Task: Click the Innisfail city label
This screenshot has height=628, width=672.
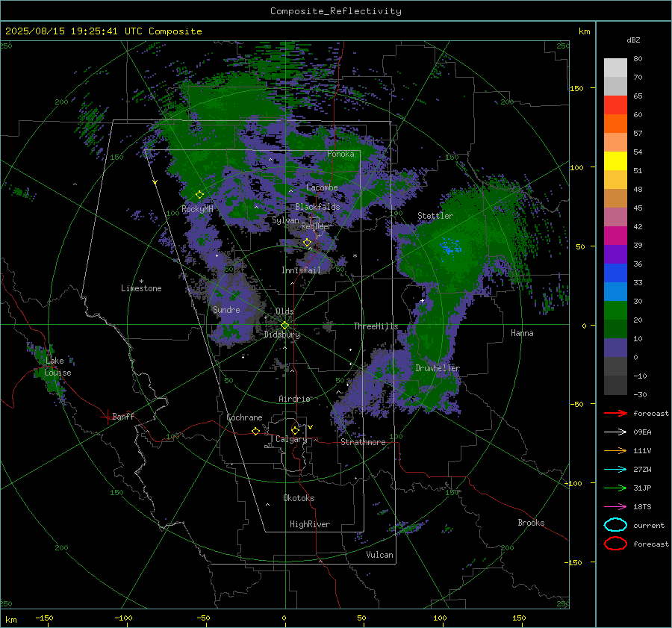Action: (301, 270)
